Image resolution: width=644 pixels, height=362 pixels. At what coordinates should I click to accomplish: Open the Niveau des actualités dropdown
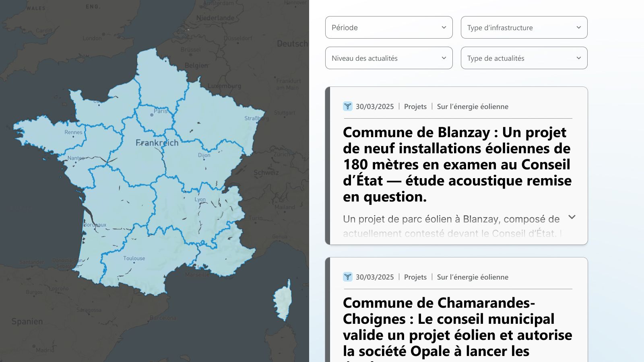click(388, 58)
